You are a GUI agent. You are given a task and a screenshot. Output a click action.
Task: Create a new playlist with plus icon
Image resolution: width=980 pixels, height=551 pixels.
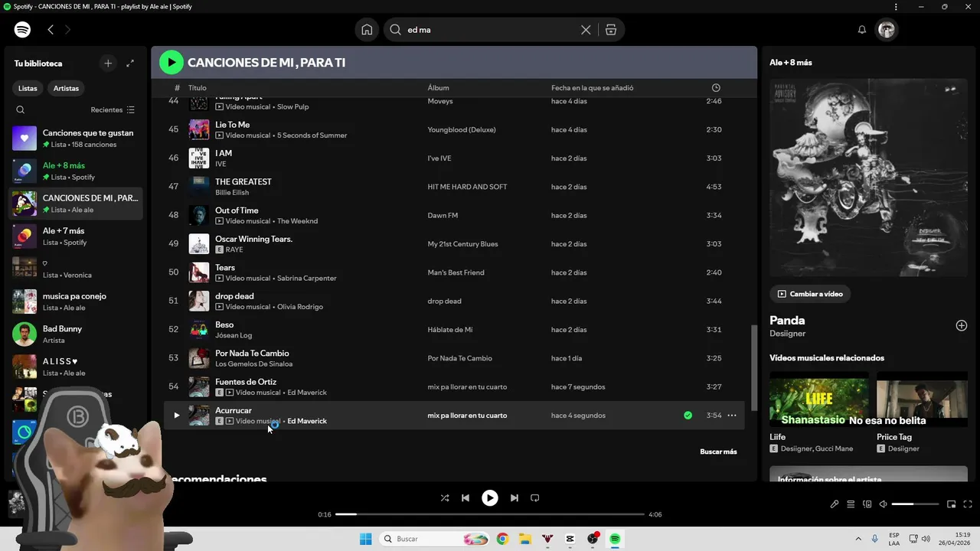pos(108,64)
